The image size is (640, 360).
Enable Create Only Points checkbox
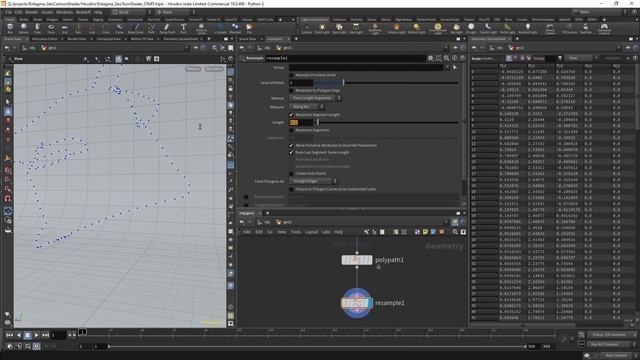point(291,173)
